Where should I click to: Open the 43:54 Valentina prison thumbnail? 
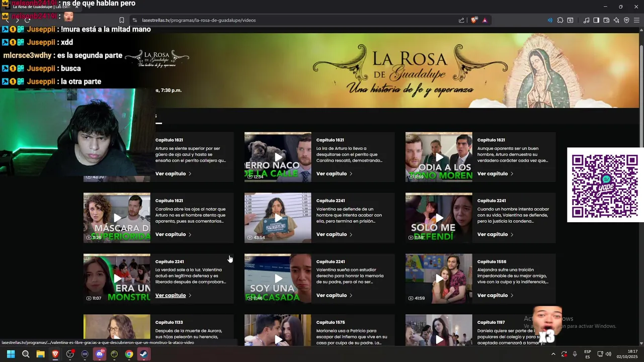(278, 218)
